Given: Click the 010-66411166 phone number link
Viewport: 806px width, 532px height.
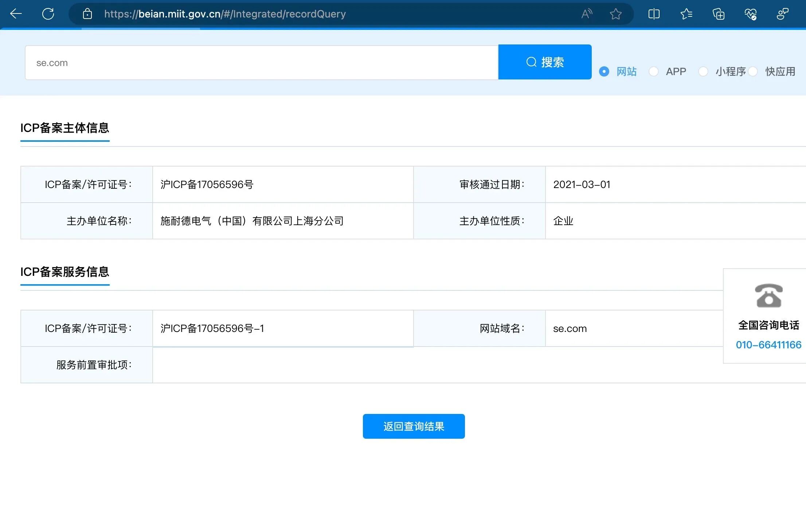Looking at the screenshot, I should (768, 345).
